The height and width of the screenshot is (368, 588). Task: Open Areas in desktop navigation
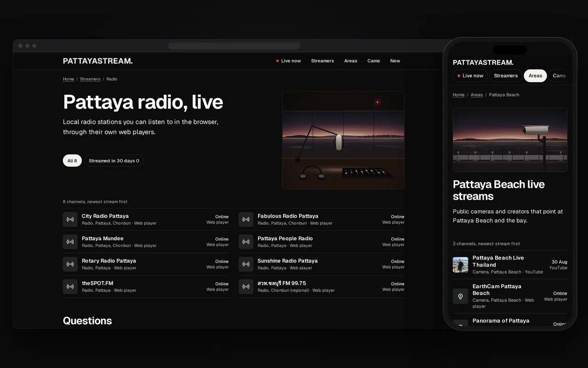(x=351, y=61)
